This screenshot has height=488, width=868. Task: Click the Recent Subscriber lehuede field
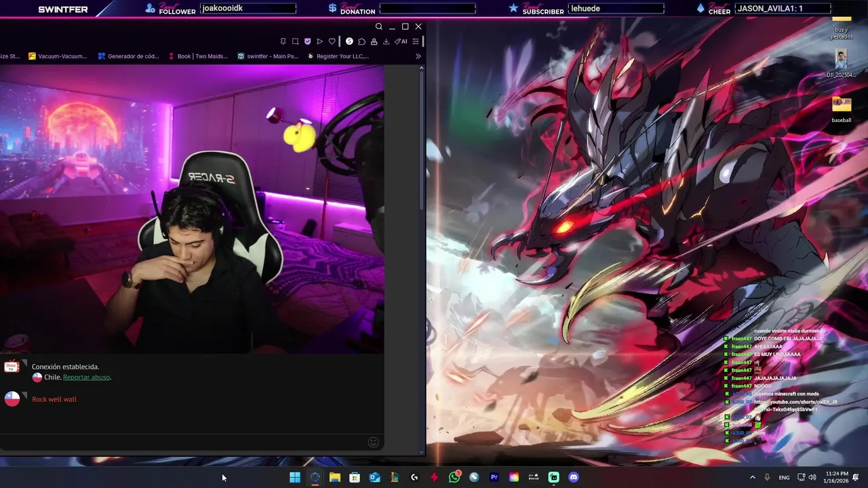click(x=616, y=8)
